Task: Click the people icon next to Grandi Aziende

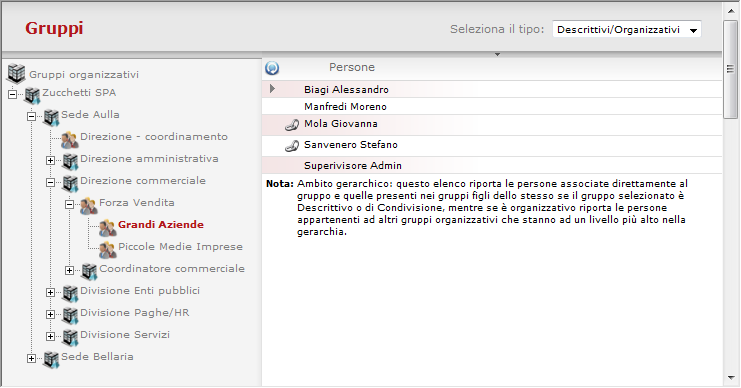Action: 107,227
